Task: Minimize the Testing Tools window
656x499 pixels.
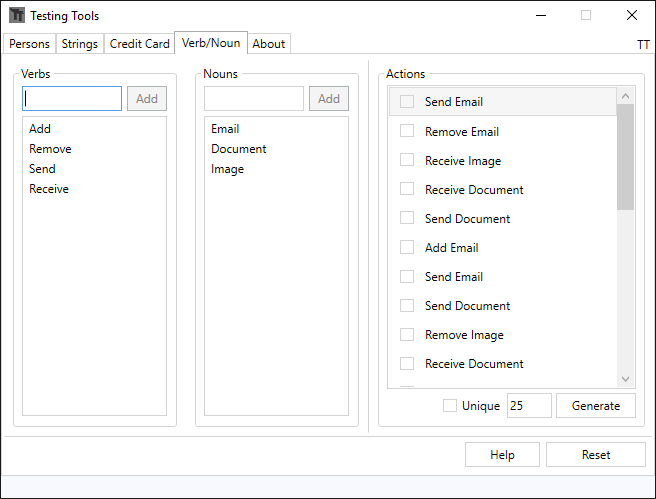Action: tap(541, 15)
